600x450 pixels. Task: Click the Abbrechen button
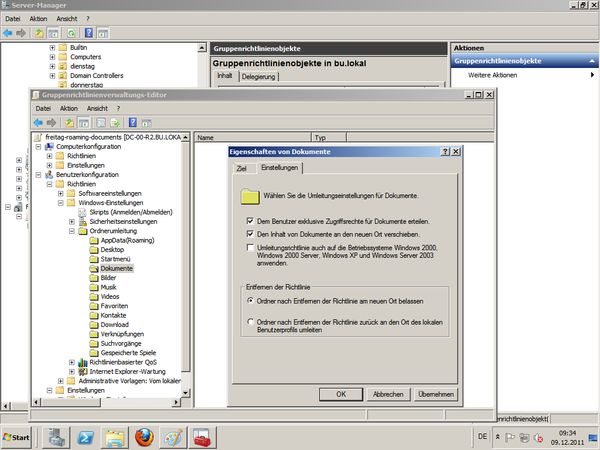(x=388, y=394)
